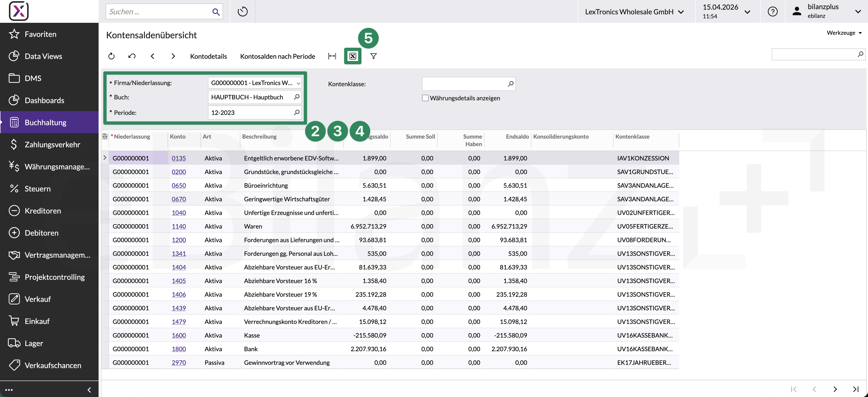The height and width of the screenshot is (397, 868).
Task: Sort by Endsaldo column header
Action: (517, 137)
